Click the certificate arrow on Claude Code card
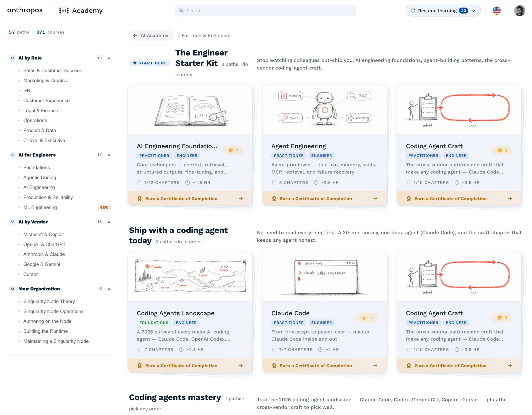 point(375,366)
